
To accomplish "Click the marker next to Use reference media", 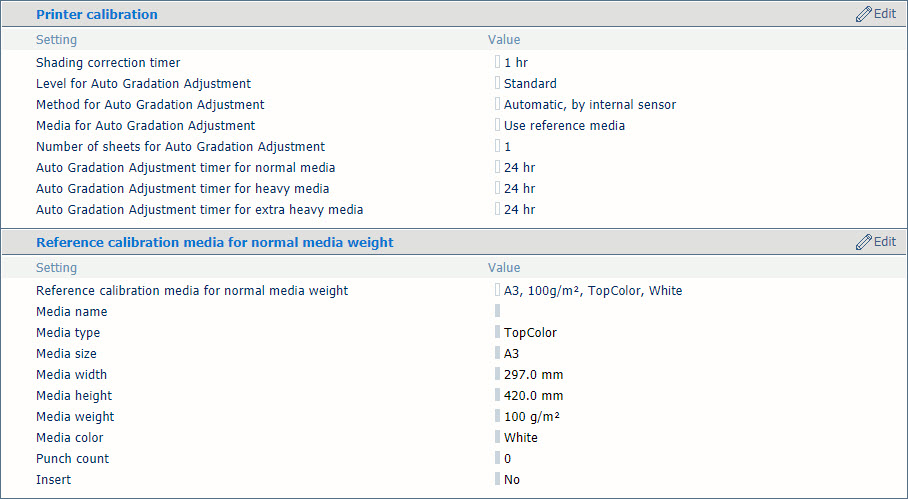I will tap(497, 125).
